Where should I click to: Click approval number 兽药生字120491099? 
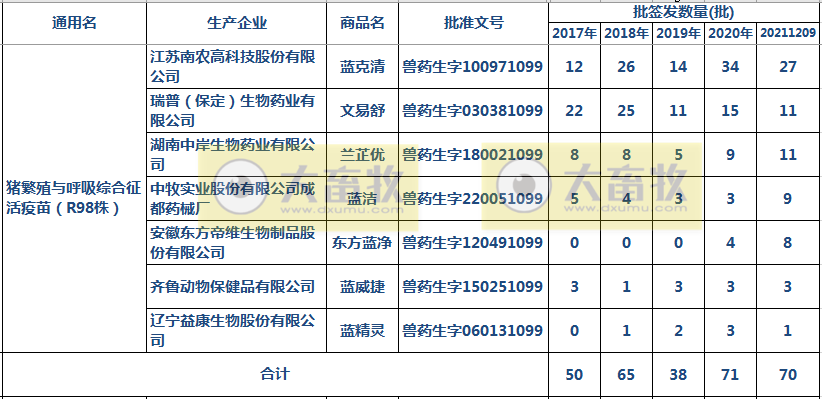pos(472,243)
